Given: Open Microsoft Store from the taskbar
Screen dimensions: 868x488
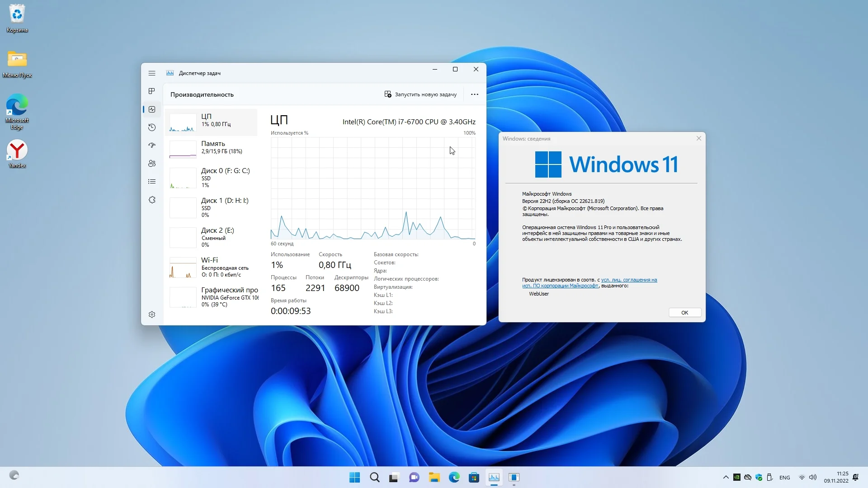Looking at the screenshot, I should (x=474, y=478).
